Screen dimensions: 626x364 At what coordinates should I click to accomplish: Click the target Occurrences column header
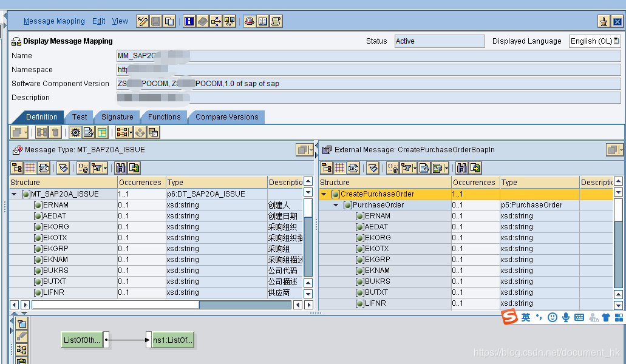point(475,182)
